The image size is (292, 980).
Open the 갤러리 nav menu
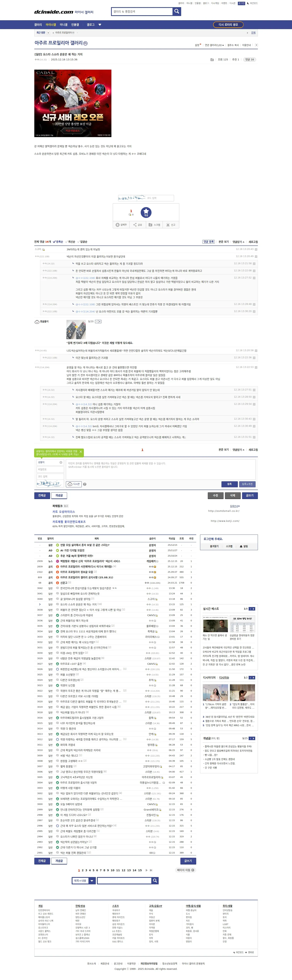[x=38, y=25]
